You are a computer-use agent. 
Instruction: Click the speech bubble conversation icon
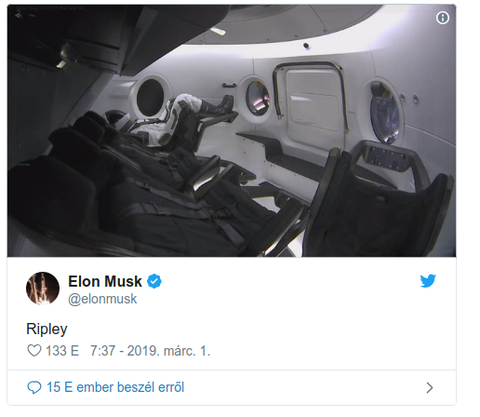coord(34,388)
